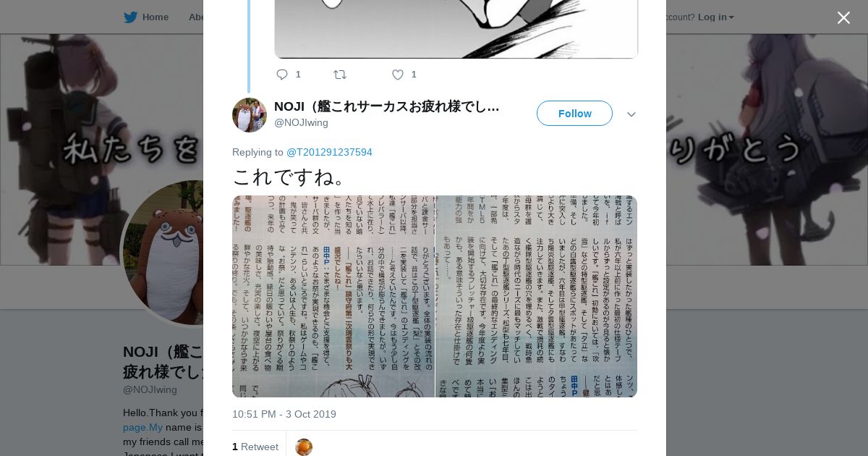Click the retweeter's small avatar
This screenshot has width=868, height=456.
(x=304, y=447)
